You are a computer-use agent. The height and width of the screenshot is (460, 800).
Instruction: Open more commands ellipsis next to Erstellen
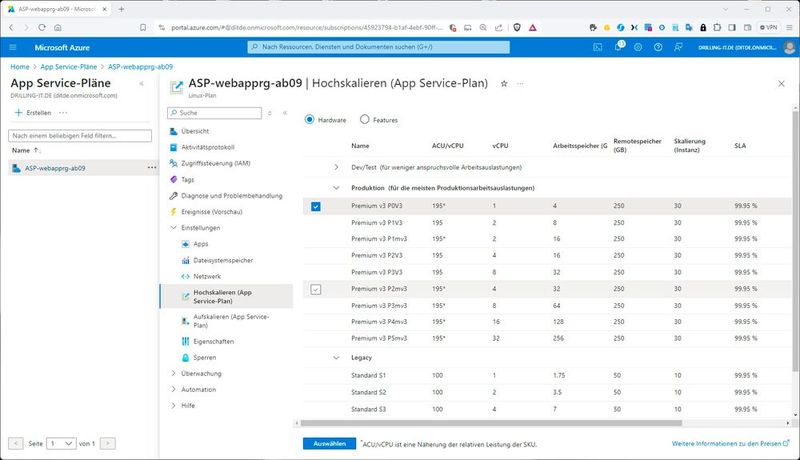coord(63,113)
